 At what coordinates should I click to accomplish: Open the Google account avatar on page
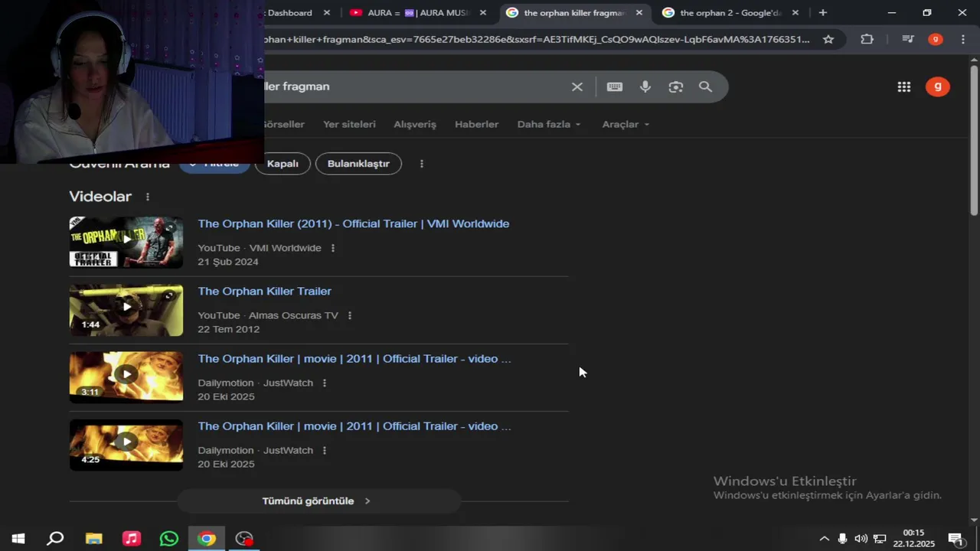tap(938, 86)
